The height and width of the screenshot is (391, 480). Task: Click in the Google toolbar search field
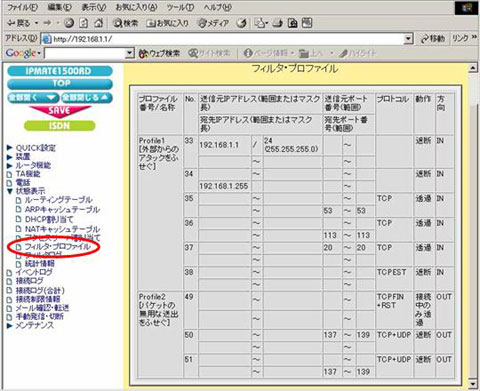click(x=85, y=53)
